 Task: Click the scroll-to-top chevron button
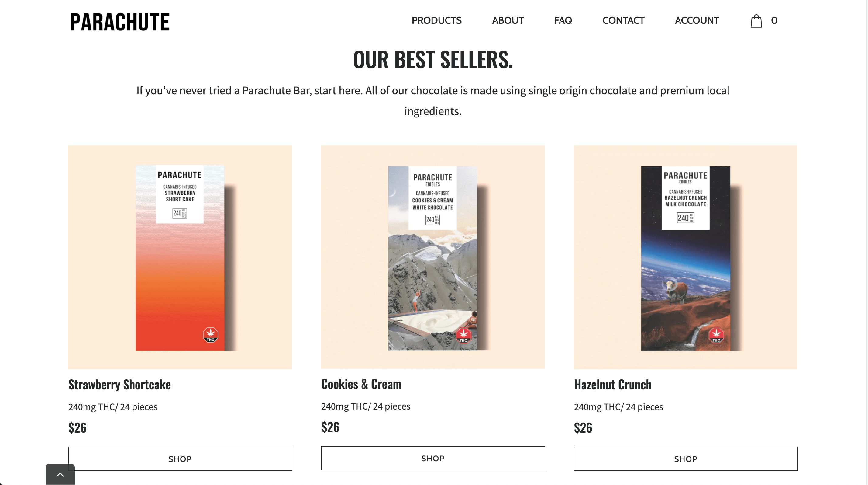coord(60,475)
